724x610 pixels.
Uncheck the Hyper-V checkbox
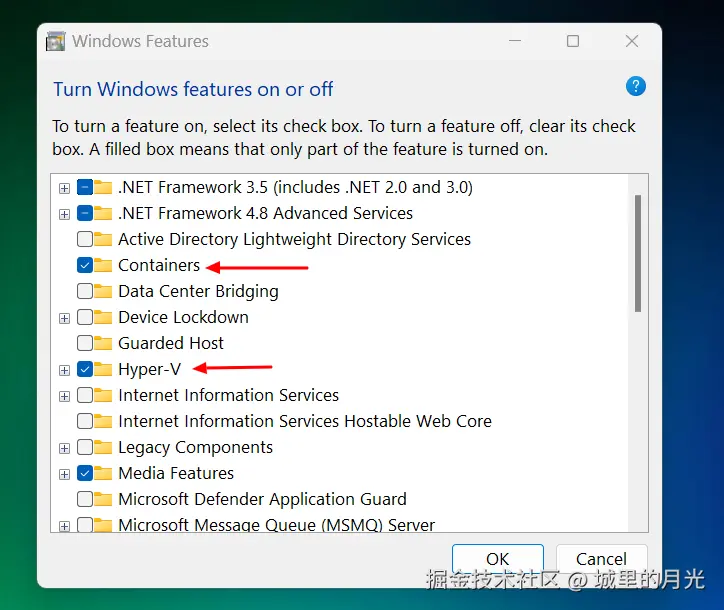click(x=85, y=369)
